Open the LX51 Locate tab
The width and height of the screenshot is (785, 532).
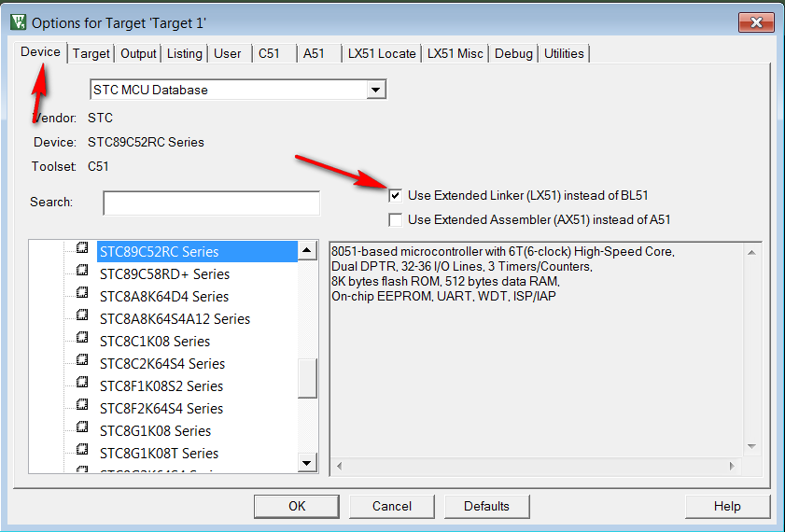point(382,53)
